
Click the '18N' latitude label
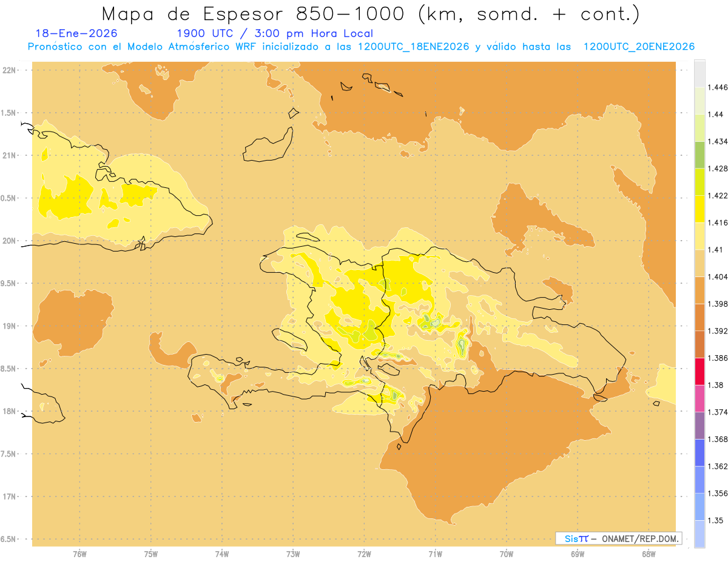[8, 411]
